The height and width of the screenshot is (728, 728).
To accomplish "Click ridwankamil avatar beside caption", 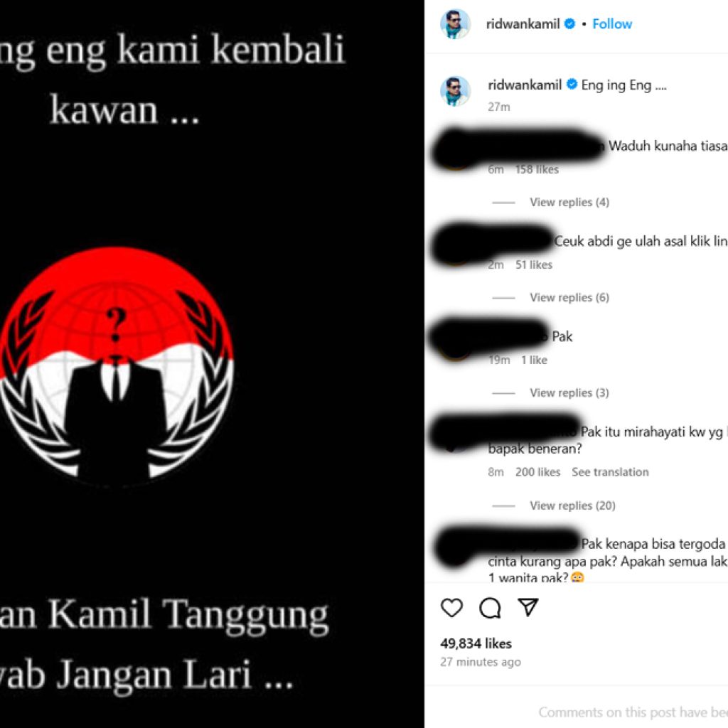I will (x=456, y=91).
